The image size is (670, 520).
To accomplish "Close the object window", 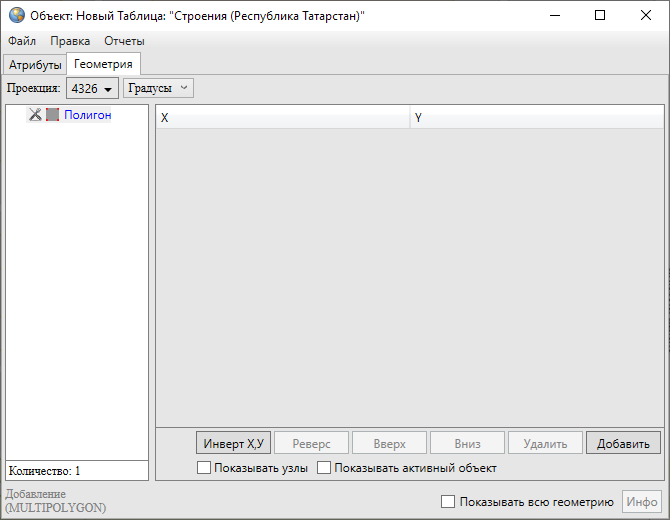I will [645, 15].
